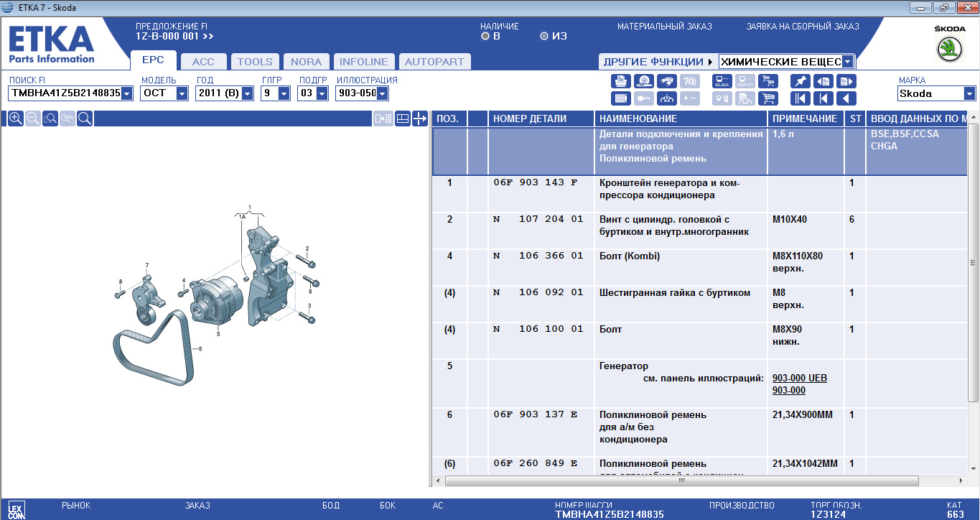The height and width of the screenshot is (520, 980).
Task: Click the Генератор row name cell
Action: coord(681,384)
